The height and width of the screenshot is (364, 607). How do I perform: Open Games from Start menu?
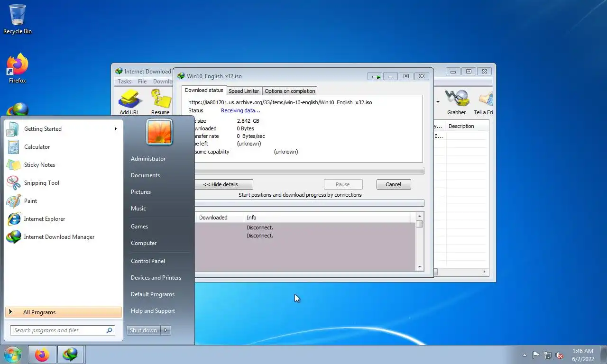pyautogui.click(x=139, y=227)
